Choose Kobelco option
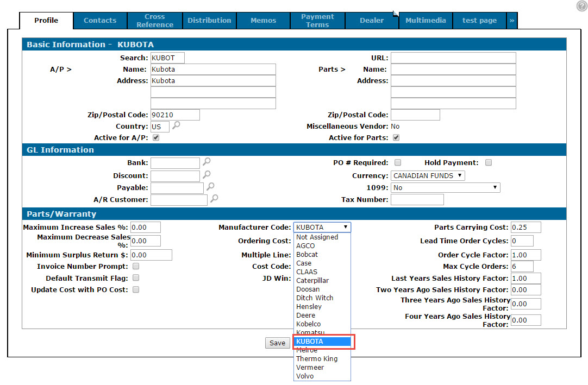This screenshot has height=385, width=588. [322, 324]
